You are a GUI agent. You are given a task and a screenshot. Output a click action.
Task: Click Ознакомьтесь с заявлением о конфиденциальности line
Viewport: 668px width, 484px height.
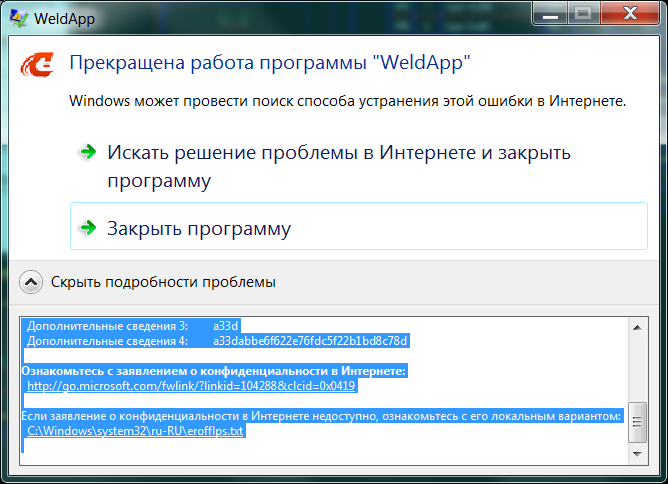pos(214,371)
